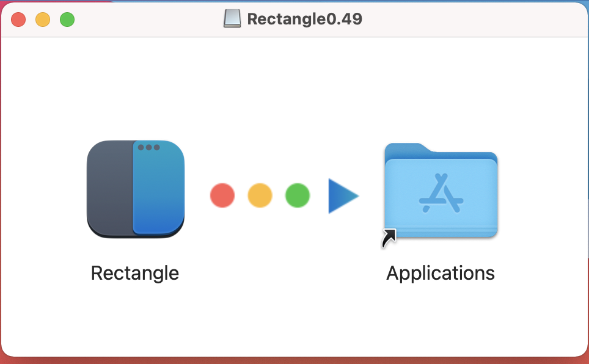
Task: Click the Rectangle0.49 disk icon in title bar
Action: click(x=232, y=19)
